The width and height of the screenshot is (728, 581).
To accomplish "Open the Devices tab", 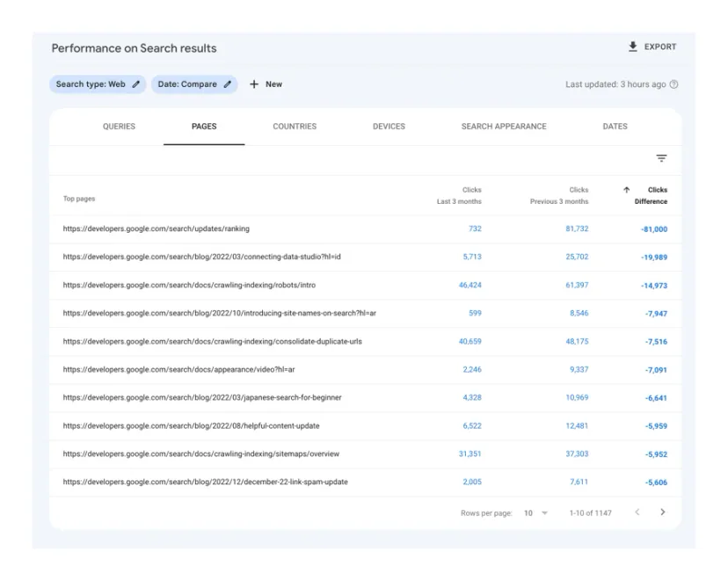I will [389, 127].
